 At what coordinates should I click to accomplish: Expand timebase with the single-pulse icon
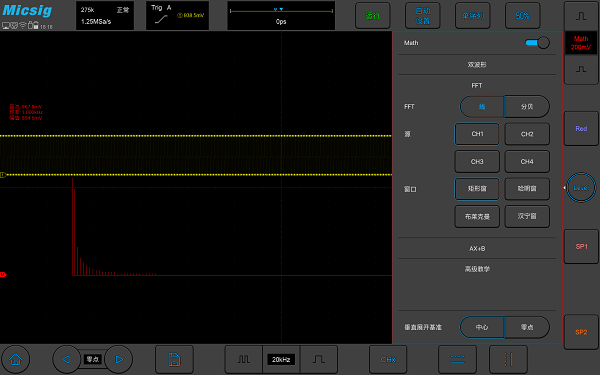tap(318, 359)
